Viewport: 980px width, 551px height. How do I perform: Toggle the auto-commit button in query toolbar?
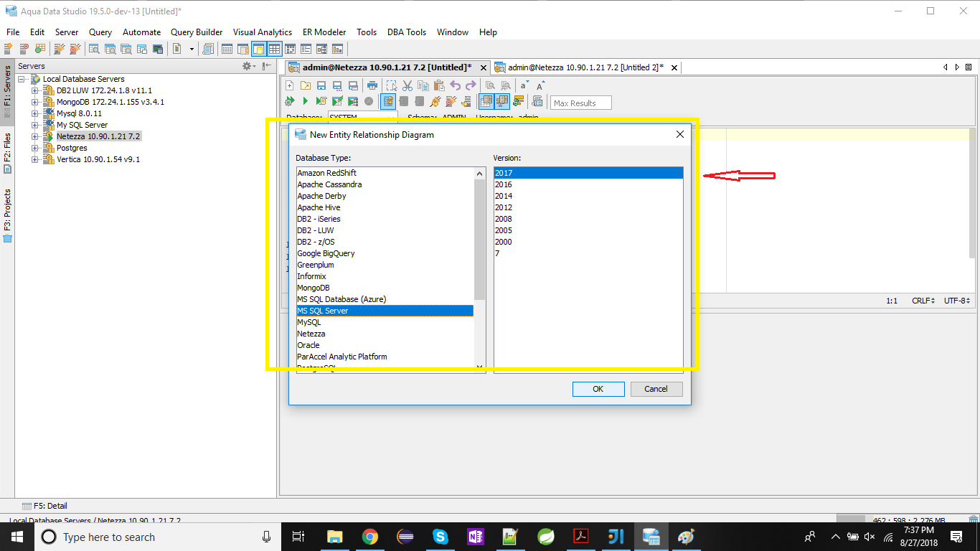coord(388,101)
